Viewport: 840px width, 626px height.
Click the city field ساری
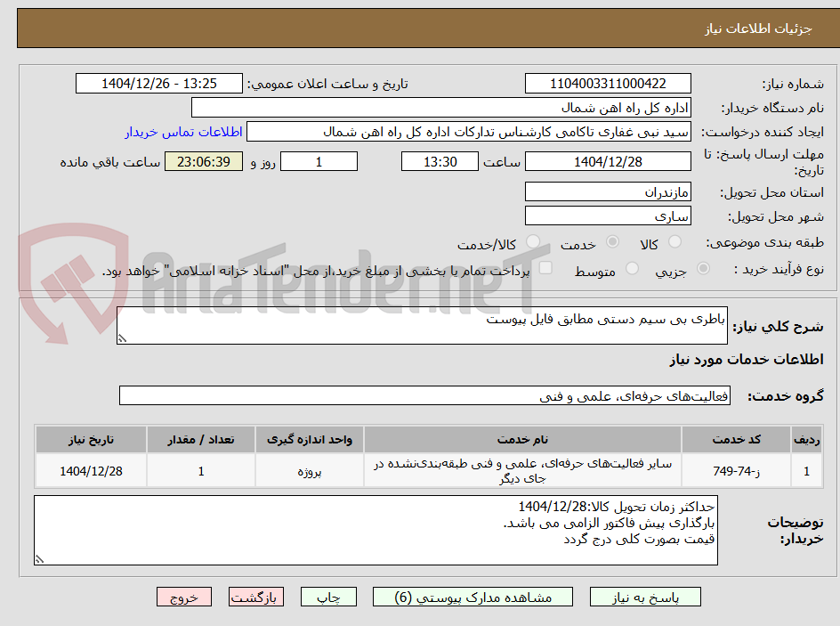(x=608, y=216)
